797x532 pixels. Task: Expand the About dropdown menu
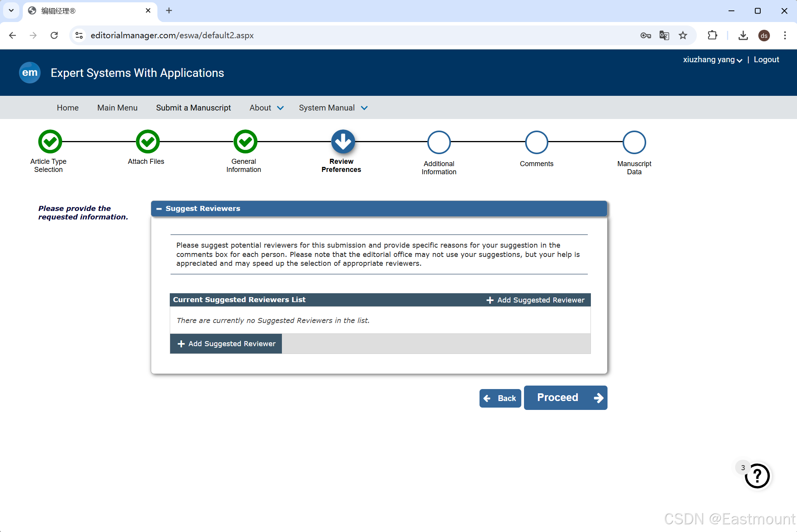coord(266,108)
